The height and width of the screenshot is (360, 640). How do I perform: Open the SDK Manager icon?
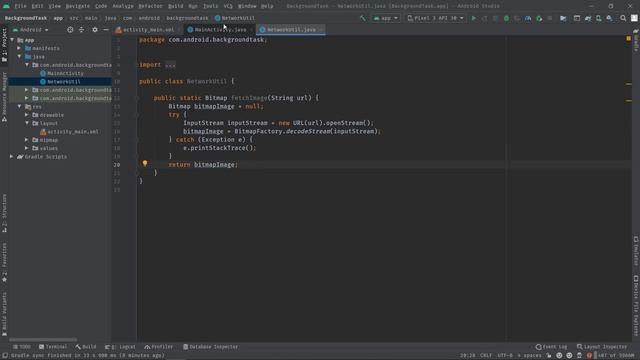(609, 18)
